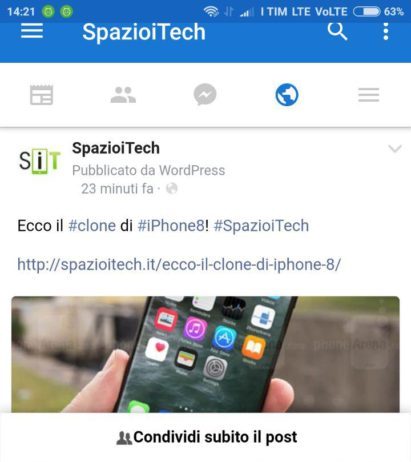Follow the spazioitech.it article URL
Screen dimensions: 411x462
point(179,265)
